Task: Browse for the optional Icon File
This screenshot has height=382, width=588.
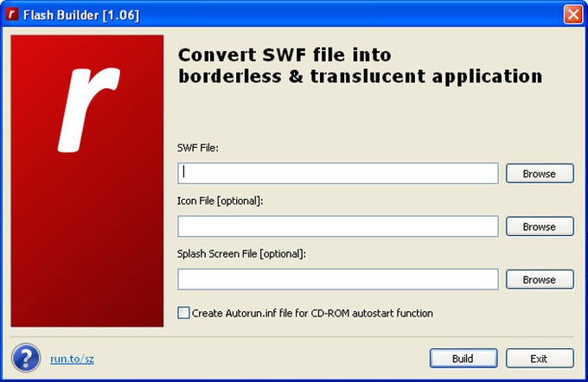Action: point(540,226)
